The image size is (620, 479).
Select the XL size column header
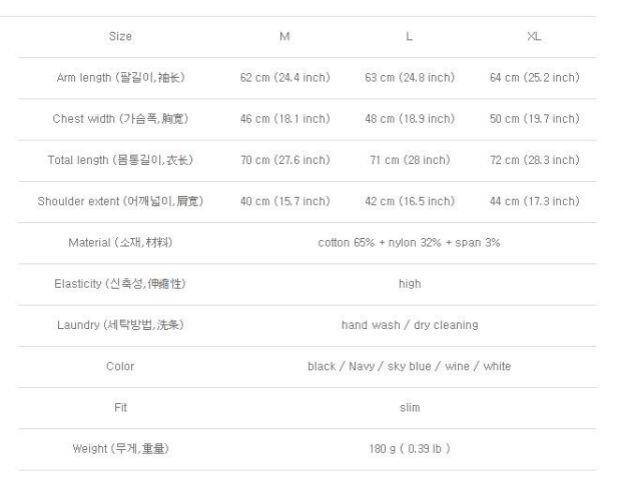coord(534,36)
